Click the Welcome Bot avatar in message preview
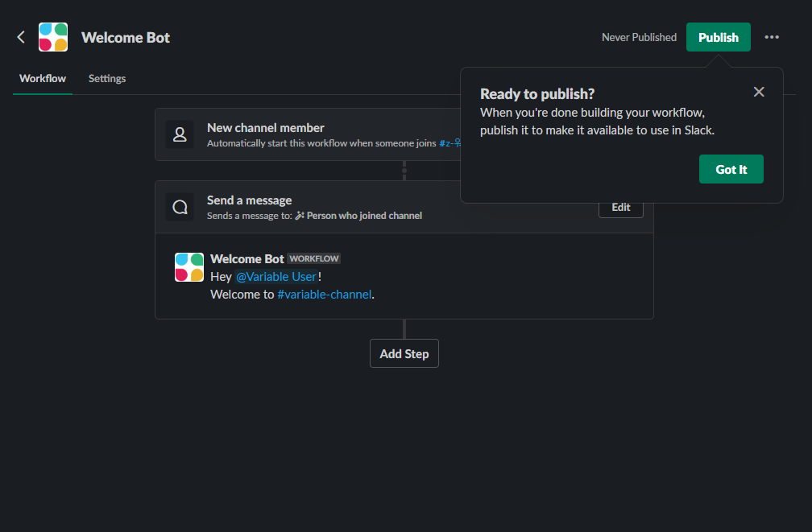This screenshot has height=532, width=812. click(189, 267)
